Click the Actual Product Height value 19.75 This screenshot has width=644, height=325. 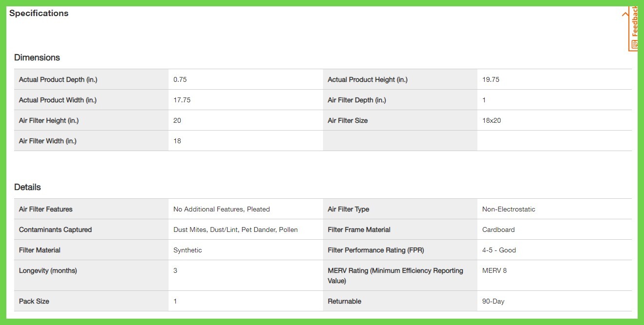coord(491,79)
